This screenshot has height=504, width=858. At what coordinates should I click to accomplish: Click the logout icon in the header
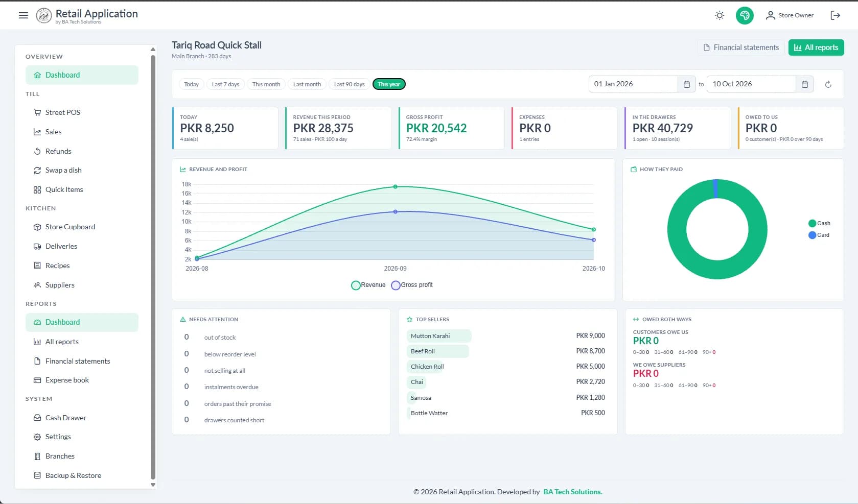pyautogui.click(x=835, y=15)
